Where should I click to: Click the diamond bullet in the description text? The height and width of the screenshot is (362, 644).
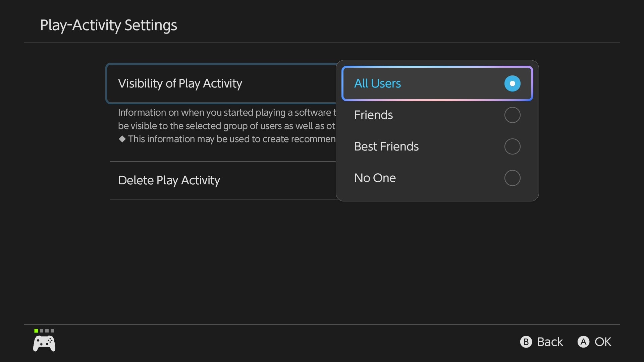122,139
